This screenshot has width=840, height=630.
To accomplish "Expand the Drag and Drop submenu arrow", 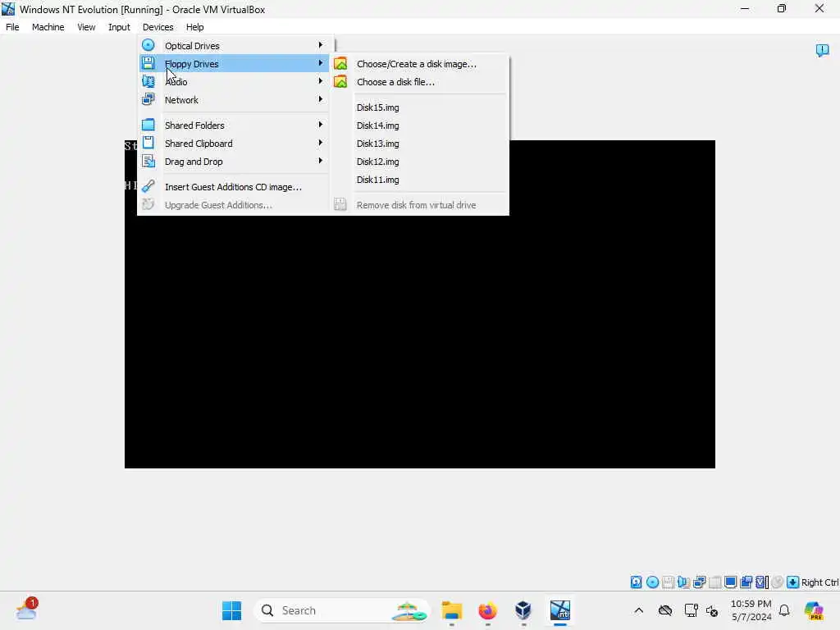I will pyautogui.click(x=321, y=161).
